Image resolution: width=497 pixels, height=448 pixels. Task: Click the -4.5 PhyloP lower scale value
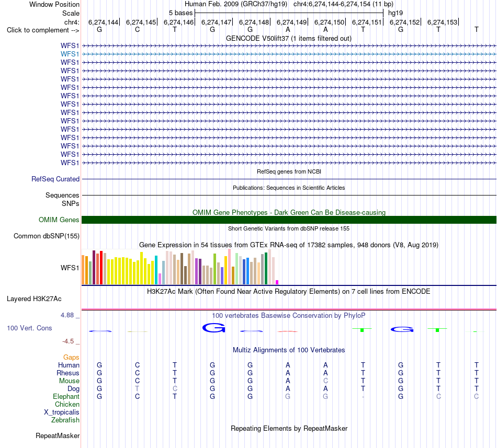point(68,341)
